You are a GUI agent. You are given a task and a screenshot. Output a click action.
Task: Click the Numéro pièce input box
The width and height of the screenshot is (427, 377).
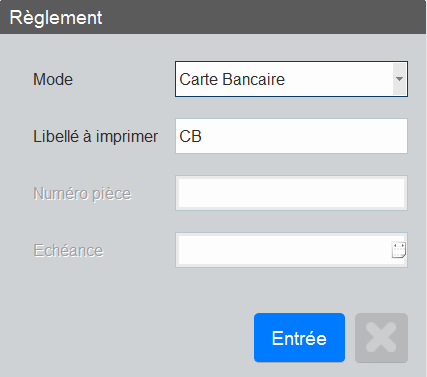[291, 193]
